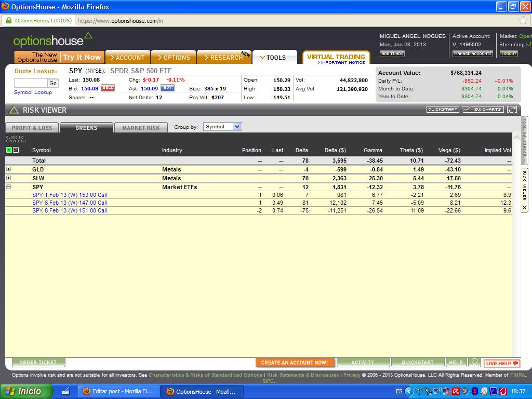The width and height of the screenshot is (532, 399).
Task: Click the Quote Lookup input field
Action: point(31,83)
